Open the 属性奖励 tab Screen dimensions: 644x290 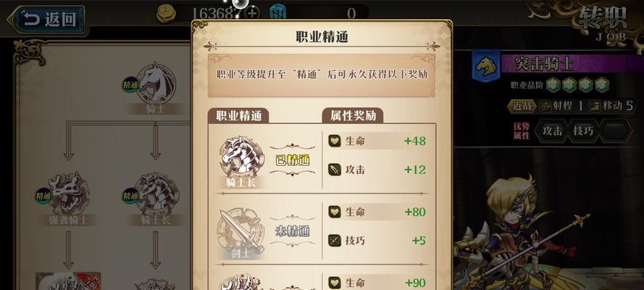pyautogui.click(x=353, y=116)
